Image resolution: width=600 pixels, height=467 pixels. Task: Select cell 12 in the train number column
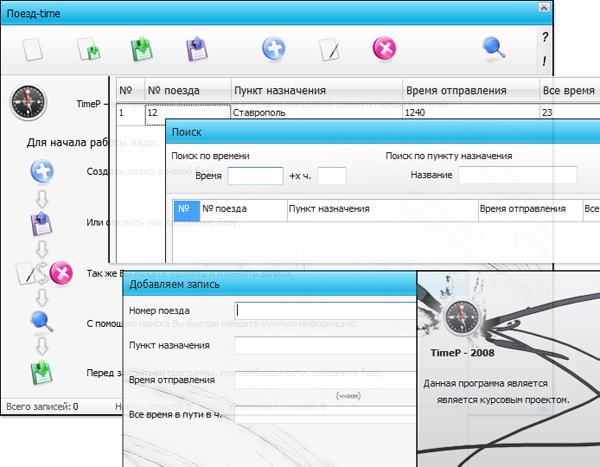[188, 113]
